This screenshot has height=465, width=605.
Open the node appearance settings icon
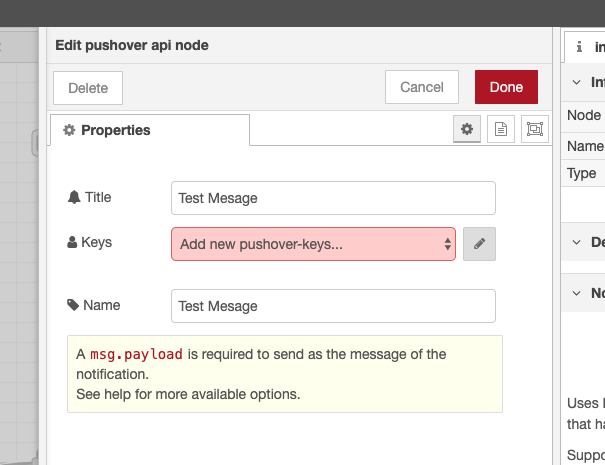click(x=534, y=130)
